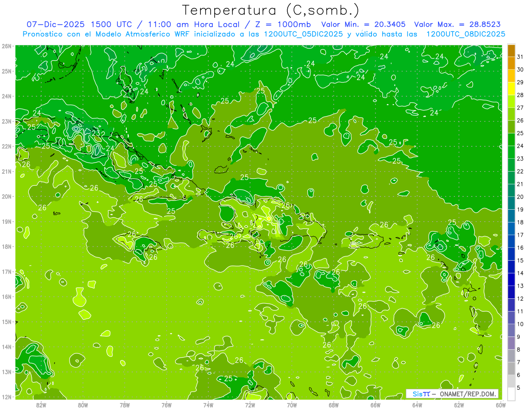Click the 18N latitude axis label

point(7,247)
